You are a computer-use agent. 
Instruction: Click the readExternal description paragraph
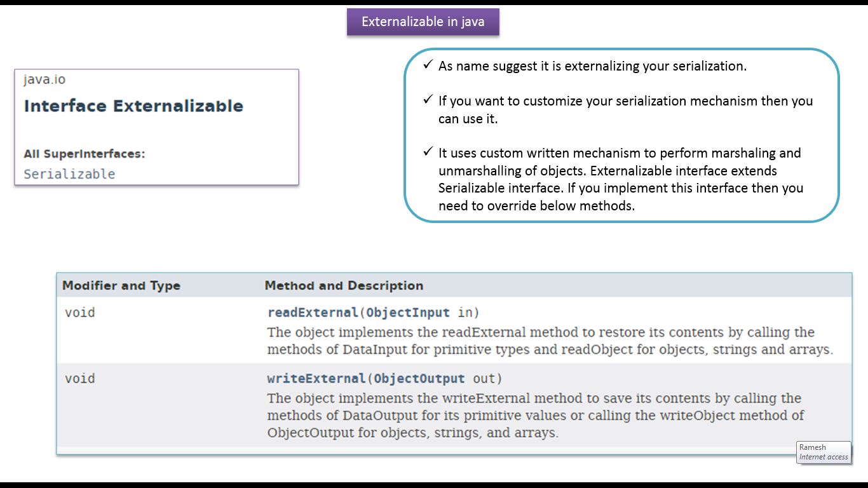(x=550, y=341)
